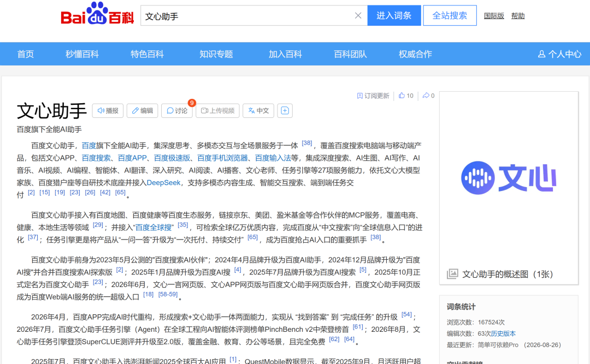
Task: Go to 首页 in navigation bar
Action: pyautogui.click(x=26, y=54)
